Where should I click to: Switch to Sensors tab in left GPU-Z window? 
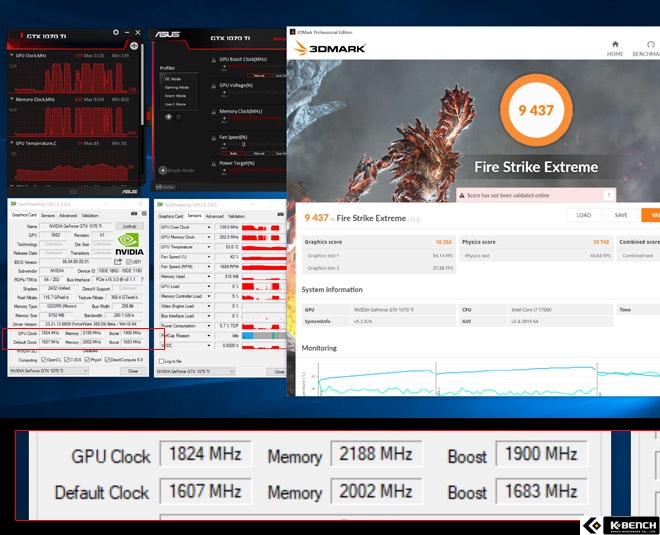48,215
